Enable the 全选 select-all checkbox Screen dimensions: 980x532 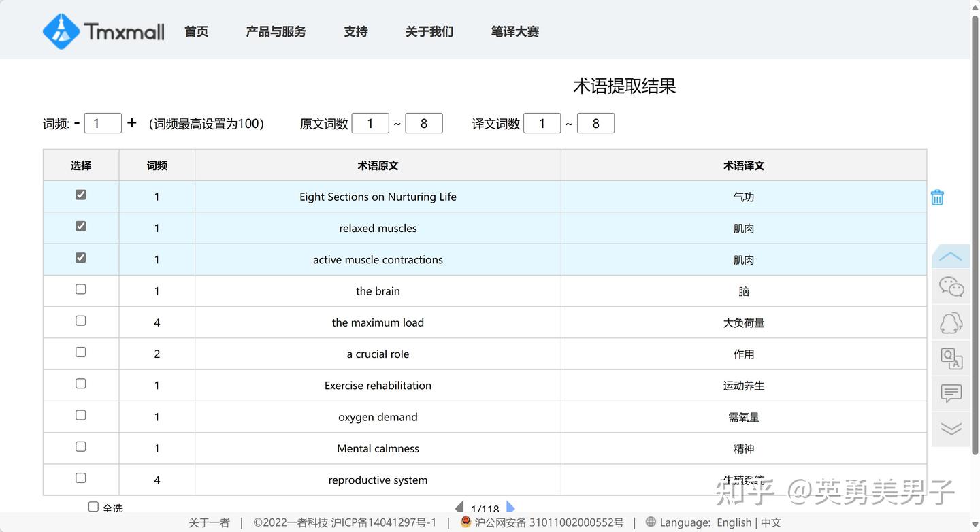(x=93, y=506)
